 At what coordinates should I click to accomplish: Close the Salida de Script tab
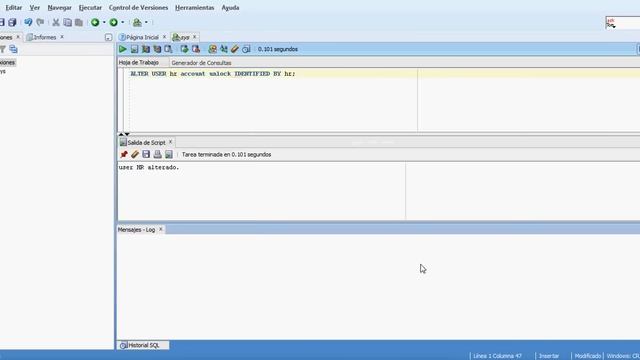point(171,142)
